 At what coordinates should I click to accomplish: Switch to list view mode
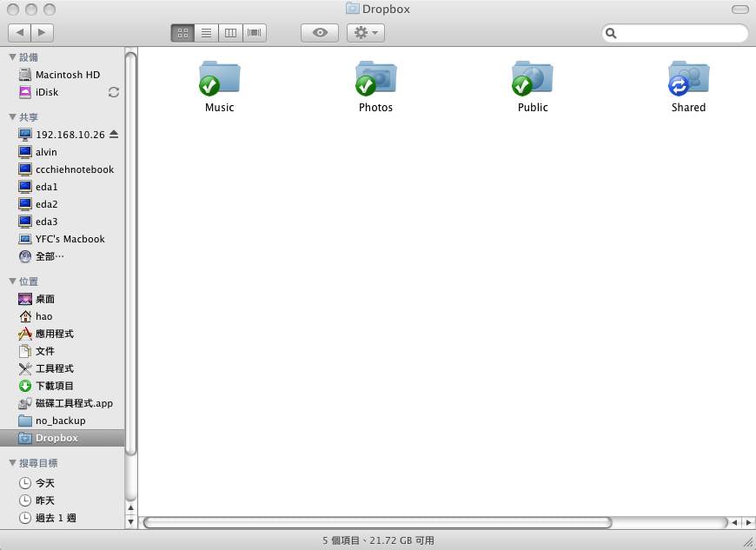pyautogui.click(x=206, y=33)
